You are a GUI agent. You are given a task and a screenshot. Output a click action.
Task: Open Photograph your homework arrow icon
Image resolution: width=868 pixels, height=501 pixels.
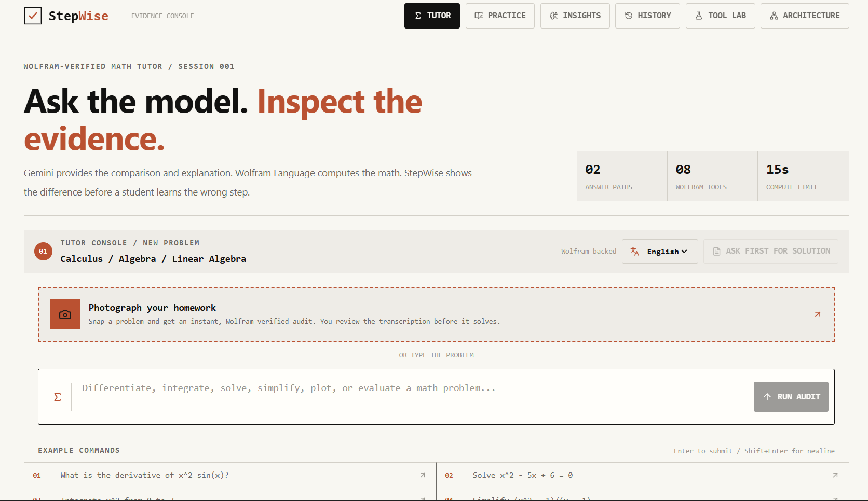click(818, 314)
